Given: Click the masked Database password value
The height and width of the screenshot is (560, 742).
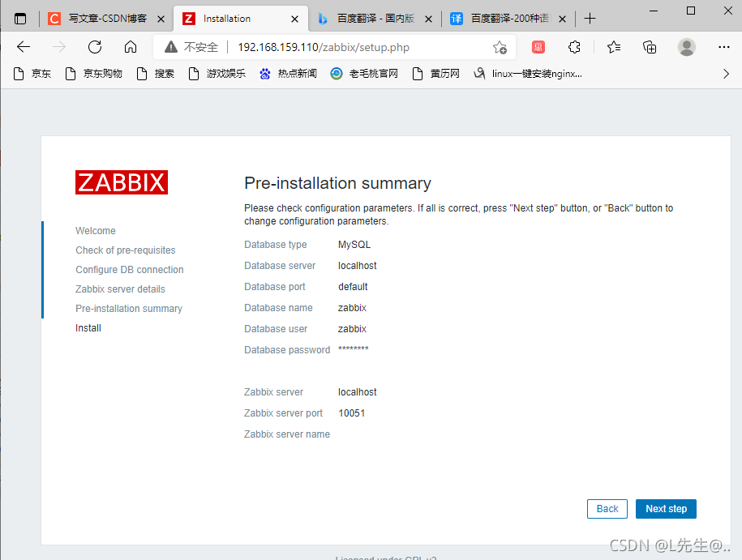Looking at the screenshot, I should tap(353, 349).
